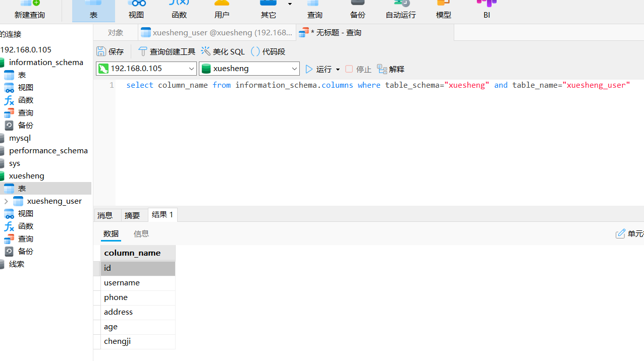Click the 停止 stop button
Viewport: 644px width, 361px height.
[358, 69]
